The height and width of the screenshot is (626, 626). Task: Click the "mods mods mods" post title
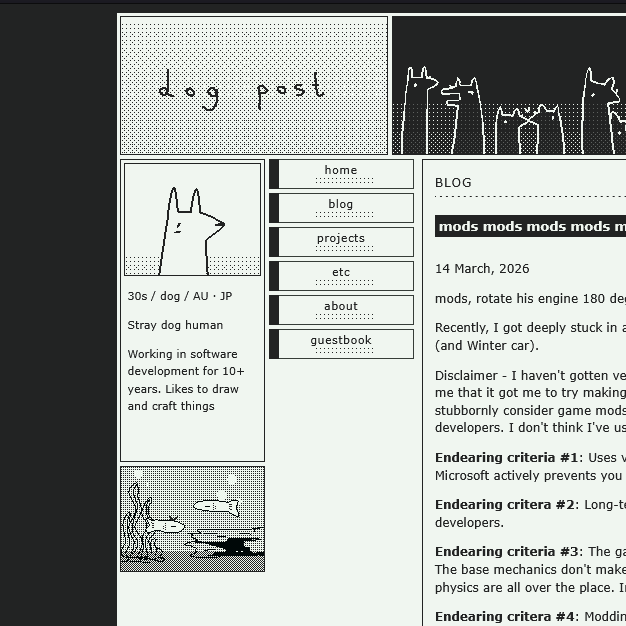click(531, 226)
